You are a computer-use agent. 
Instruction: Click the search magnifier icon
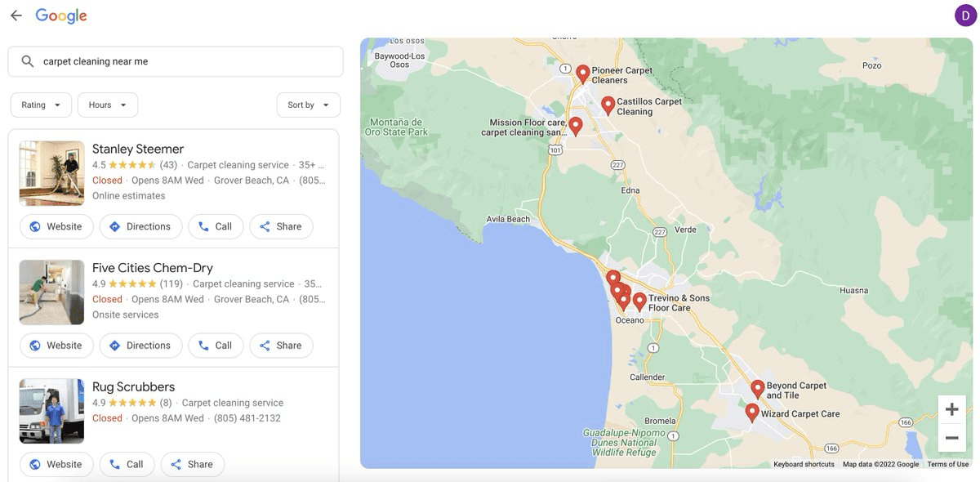[28, 61]
